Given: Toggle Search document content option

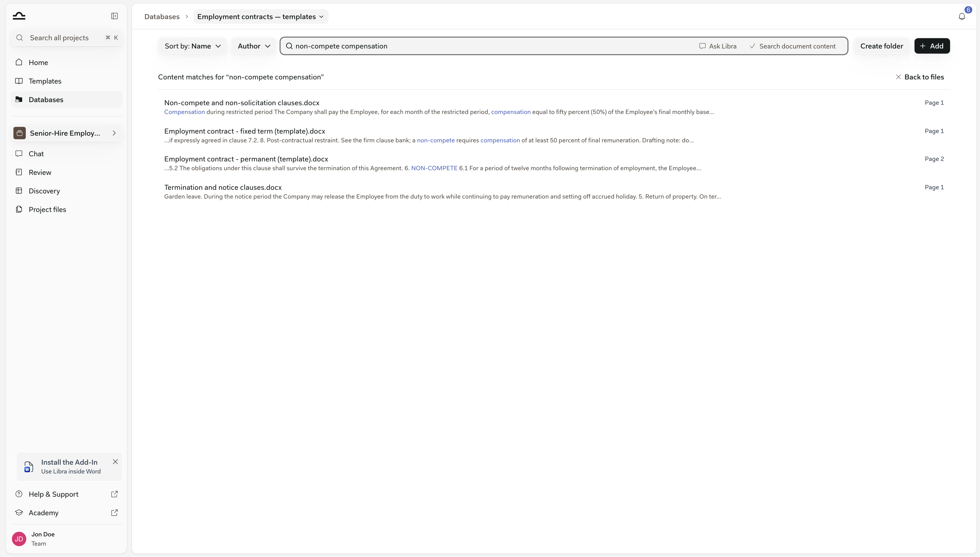Looking at the screenshot, I should coord(793,46).
